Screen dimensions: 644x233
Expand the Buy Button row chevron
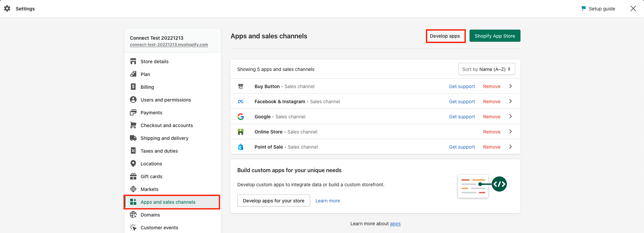point(510,86)
